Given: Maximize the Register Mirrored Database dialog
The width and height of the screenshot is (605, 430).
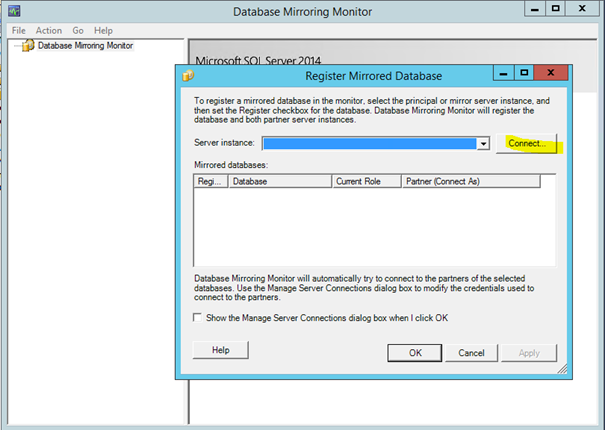Looking at the screenshot, I should [523, 74].
